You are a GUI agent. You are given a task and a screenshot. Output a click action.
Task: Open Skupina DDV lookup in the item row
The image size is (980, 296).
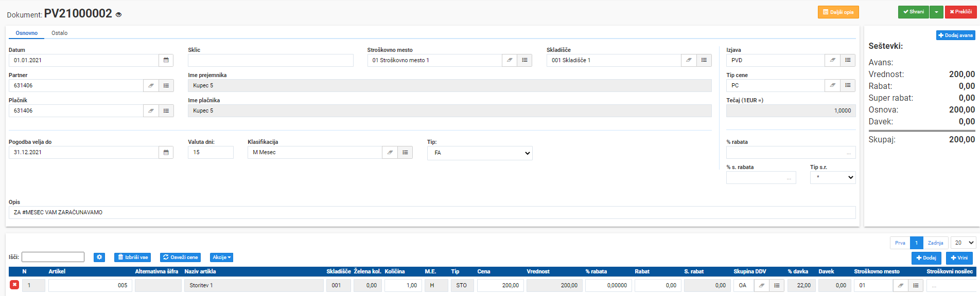tap(777, 285)
